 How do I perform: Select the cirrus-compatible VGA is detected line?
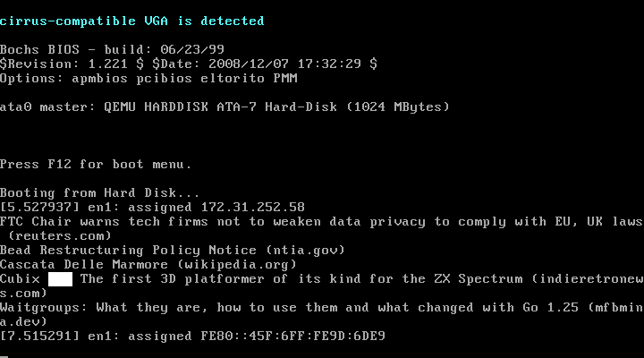131,21
